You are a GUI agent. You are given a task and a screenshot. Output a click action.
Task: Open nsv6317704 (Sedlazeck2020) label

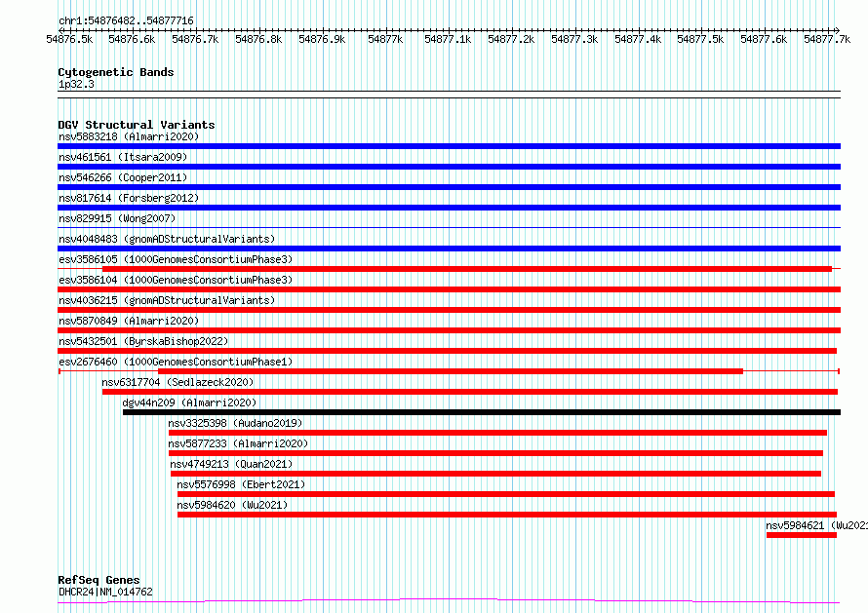[178, 382]
